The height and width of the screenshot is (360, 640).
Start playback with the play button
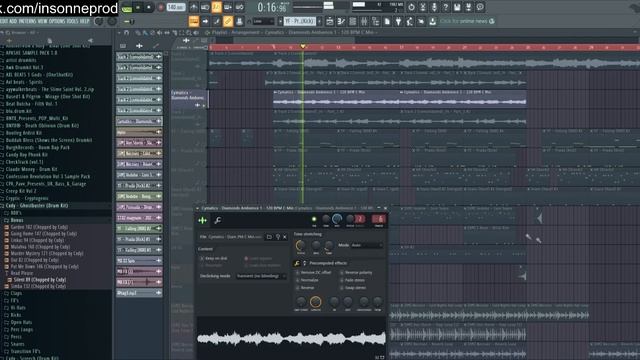[138, 7]
